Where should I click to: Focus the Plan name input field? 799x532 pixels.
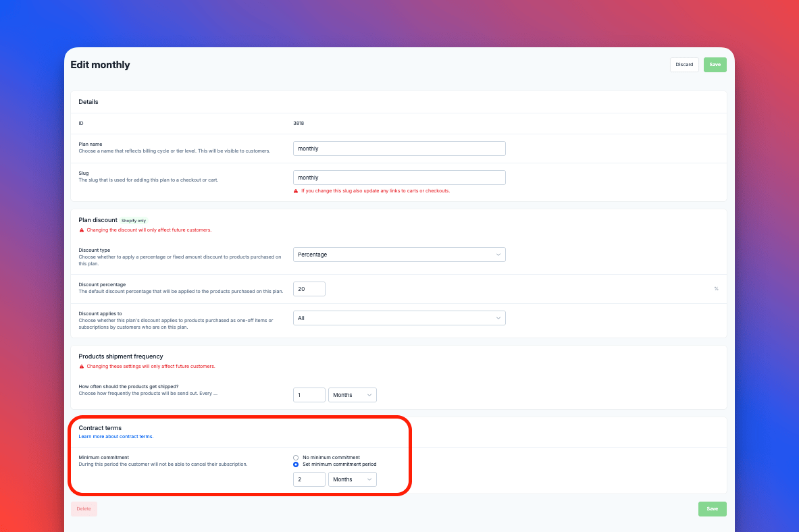pos(399,149)
